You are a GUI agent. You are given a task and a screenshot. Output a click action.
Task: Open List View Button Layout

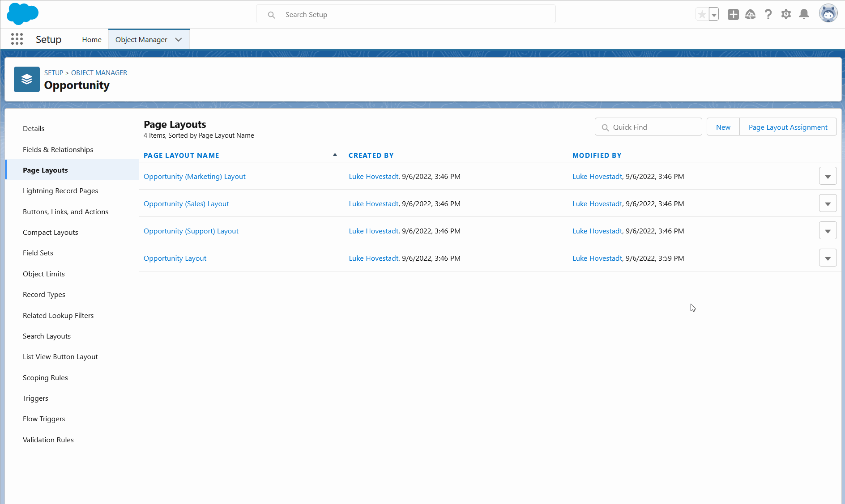click(60, 357)
